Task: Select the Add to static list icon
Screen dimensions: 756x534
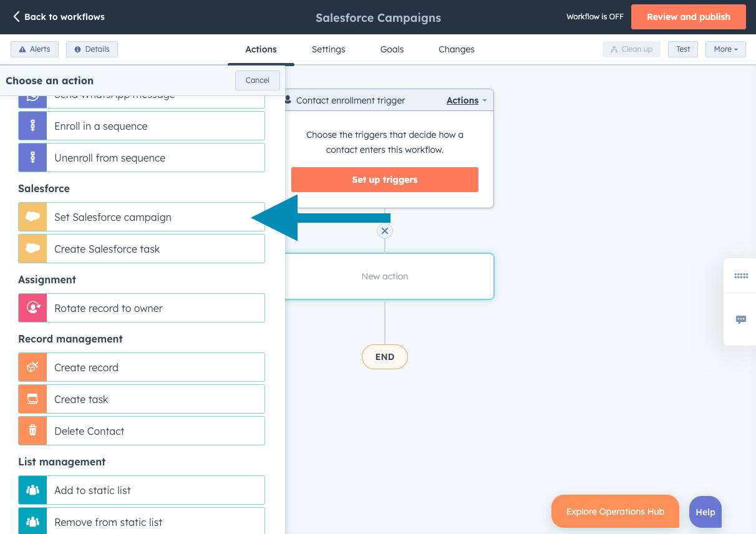Action: pos(32,490)
